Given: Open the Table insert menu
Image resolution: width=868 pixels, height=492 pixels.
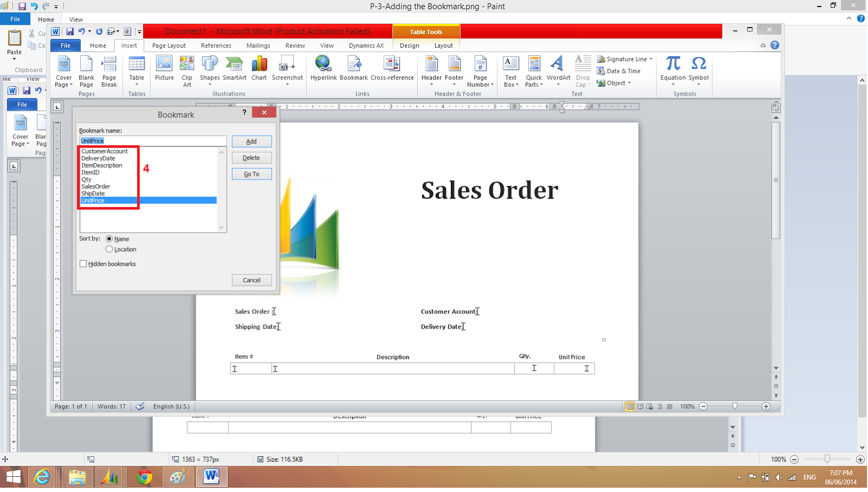Looking at the screenshot, I should click(x=137, y=71).
